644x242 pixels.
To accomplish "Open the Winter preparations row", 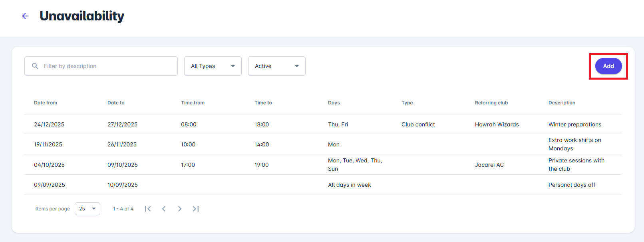I will (x=574, y=124).
